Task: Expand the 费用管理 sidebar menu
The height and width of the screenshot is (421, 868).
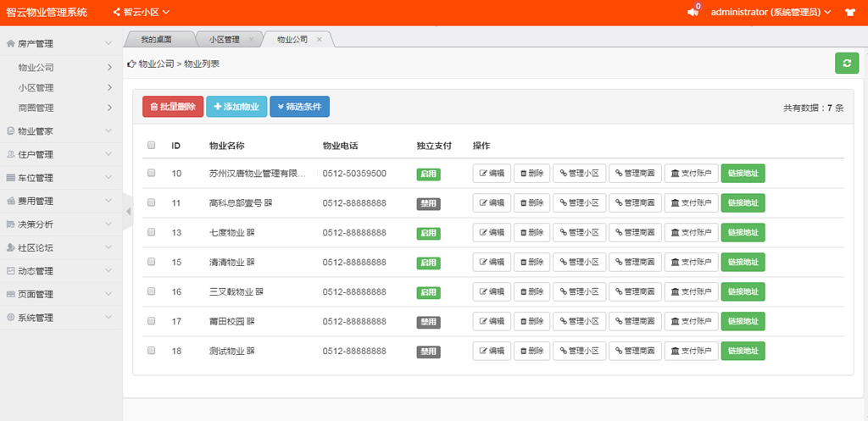Action: pyautogui.click(x=58, y=202)
